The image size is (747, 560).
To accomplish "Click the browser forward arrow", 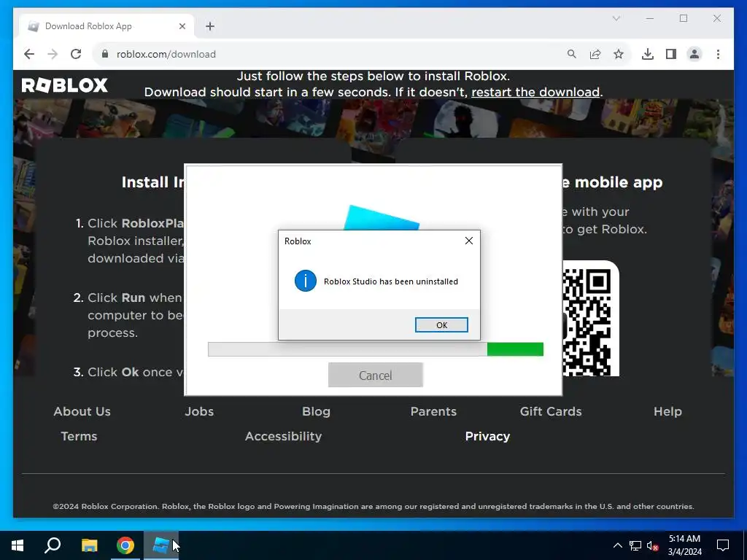I will click(53, 54).
